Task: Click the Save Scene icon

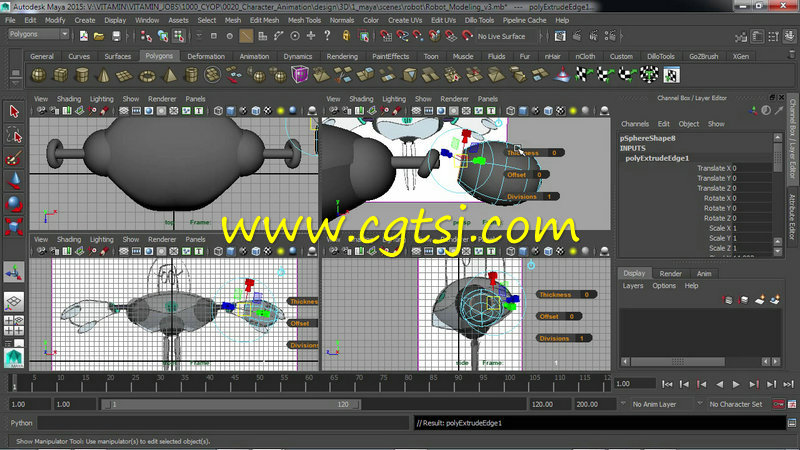Action: (116, 36)
